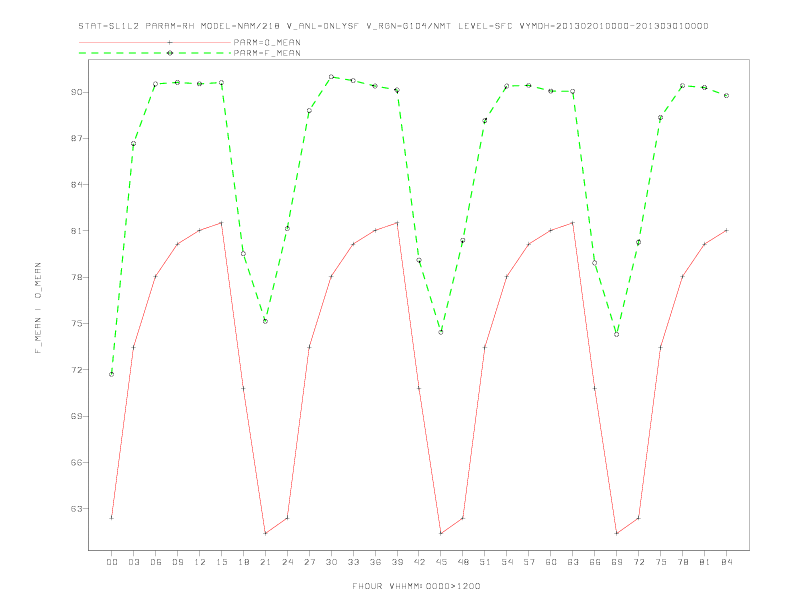Click the red O_MEAN peak marker at hour 15
The image size is (792, 612).
pos(221,223)
